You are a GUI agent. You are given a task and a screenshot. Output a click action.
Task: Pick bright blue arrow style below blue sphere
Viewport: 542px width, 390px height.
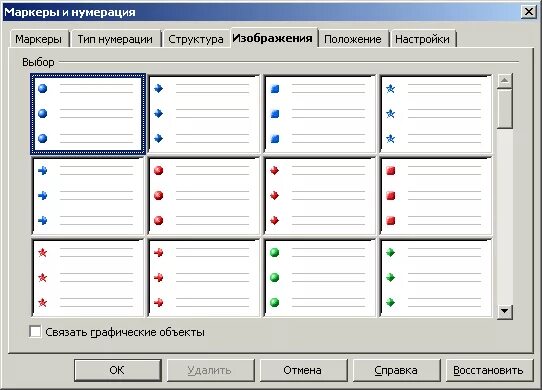point(88,196)
